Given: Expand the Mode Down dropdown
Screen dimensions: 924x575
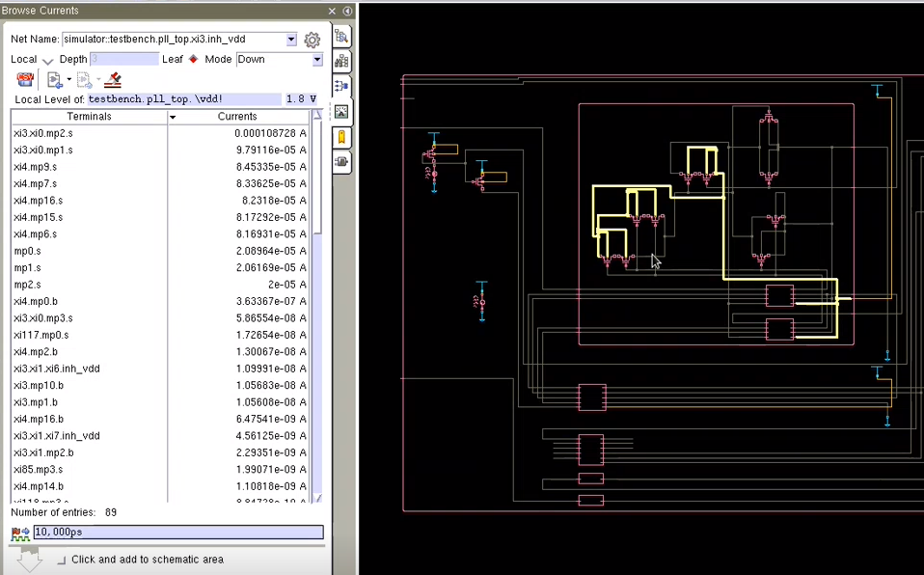Looking at the screenshot, I should point(316,59).
